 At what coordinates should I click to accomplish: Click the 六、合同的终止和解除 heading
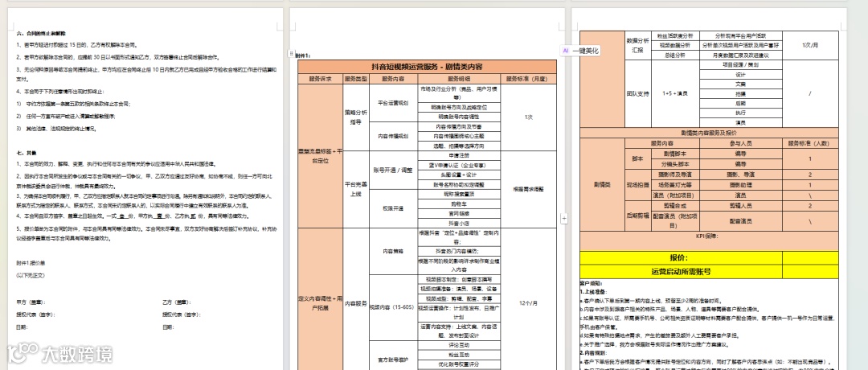[39, 34]
